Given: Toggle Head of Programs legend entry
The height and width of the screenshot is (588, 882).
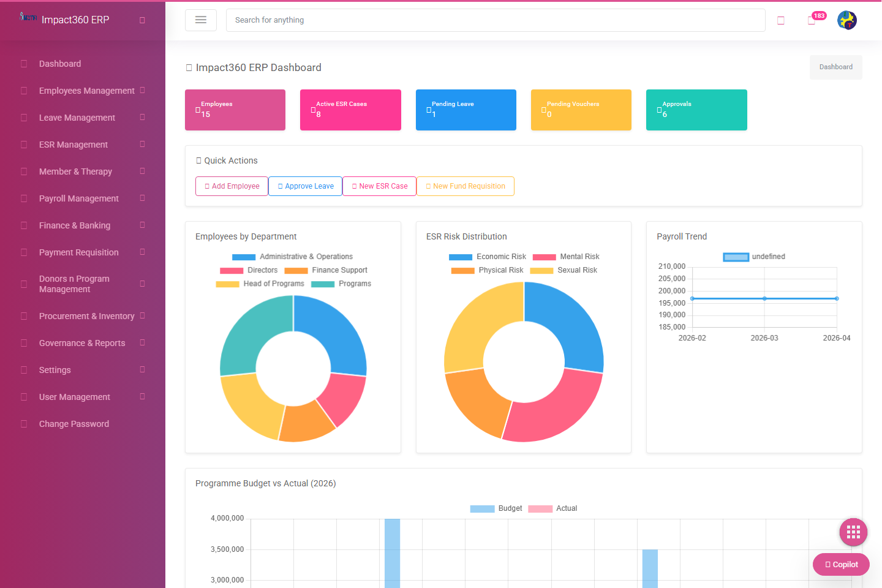Looking at the screenshot, I should [x=260, y=284].
